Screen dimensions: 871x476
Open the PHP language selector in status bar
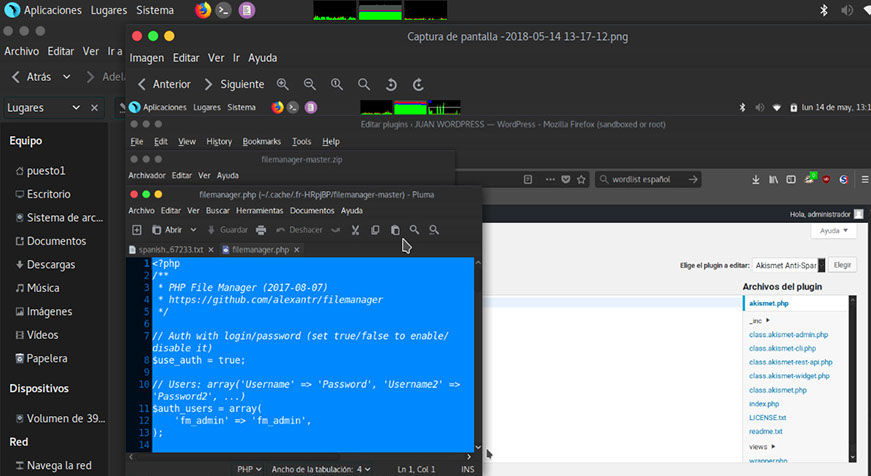pos(249,468)
